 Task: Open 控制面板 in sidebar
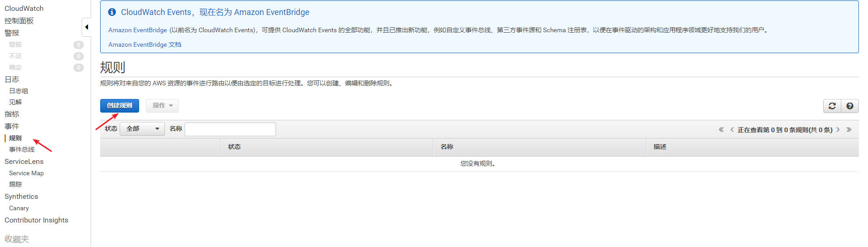coord(19,21)
